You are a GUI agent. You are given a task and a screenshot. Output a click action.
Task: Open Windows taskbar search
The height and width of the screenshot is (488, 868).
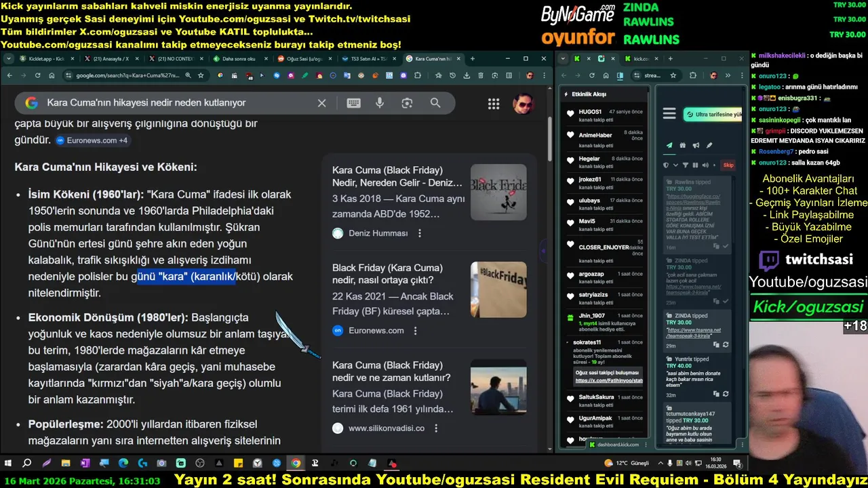tap(27, 464)
